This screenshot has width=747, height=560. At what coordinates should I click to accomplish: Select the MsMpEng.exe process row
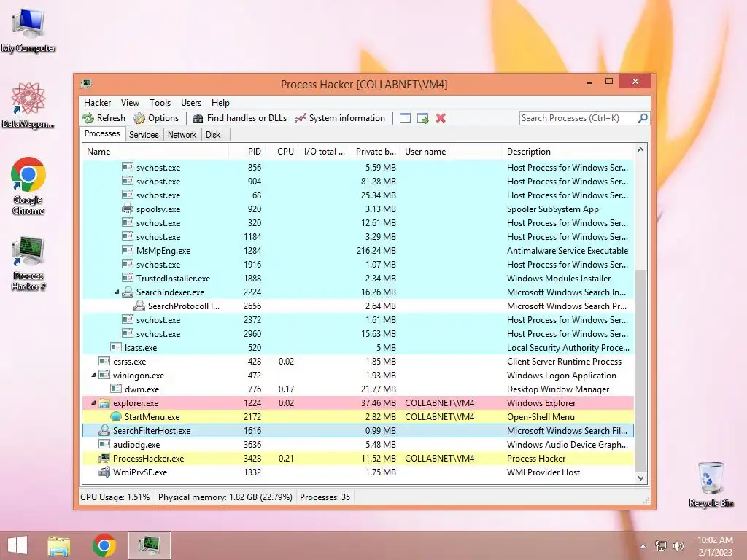[x=358, y=251]
